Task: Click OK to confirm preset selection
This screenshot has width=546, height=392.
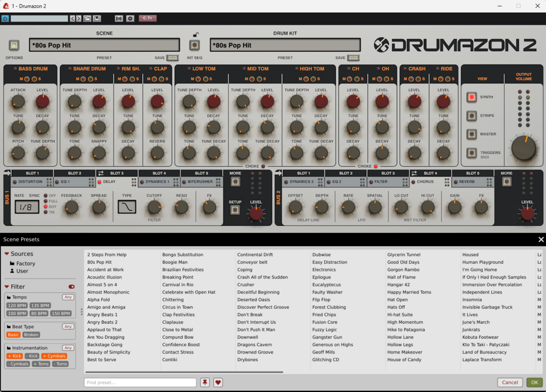Action: click(534, 382)
